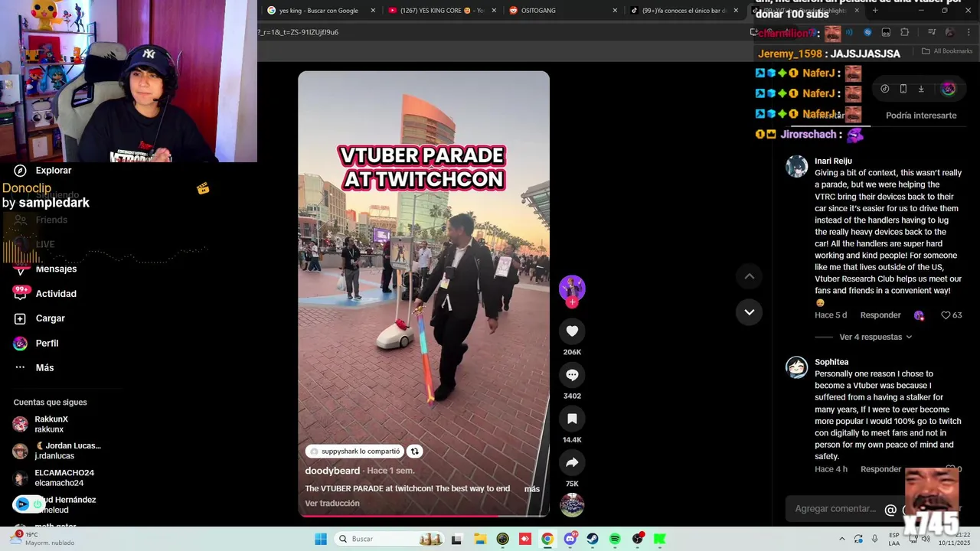Open Chrome from taskbar

[x=547, y=539]
